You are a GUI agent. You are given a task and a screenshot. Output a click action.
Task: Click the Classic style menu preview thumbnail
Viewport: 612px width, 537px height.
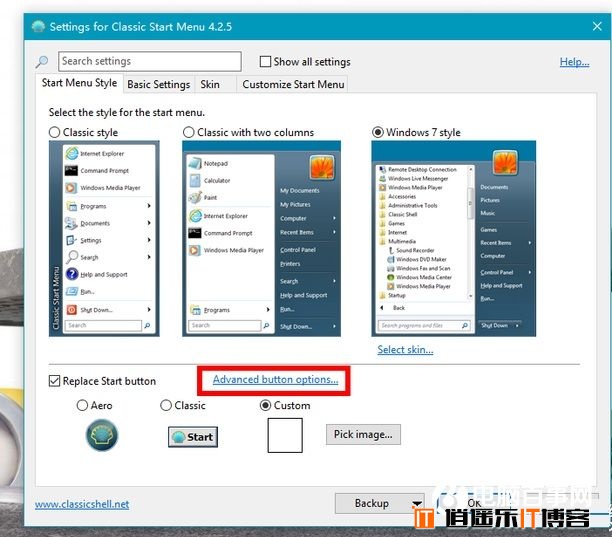(104, 238)
